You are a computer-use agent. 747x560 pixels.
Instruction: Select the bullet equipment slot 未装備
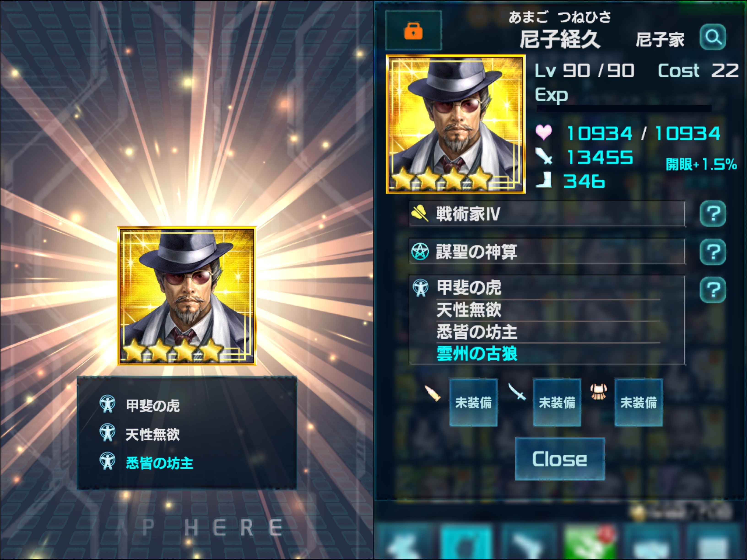click(473, 402)
